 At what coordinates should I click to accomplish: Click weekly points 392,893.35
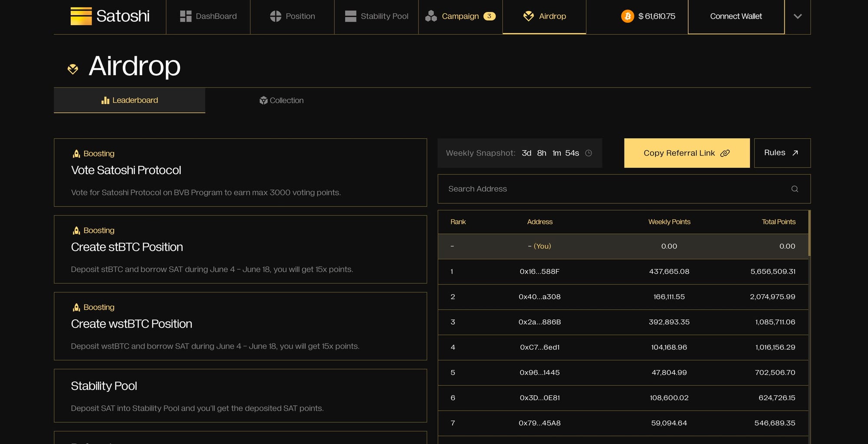coord(669,322)
